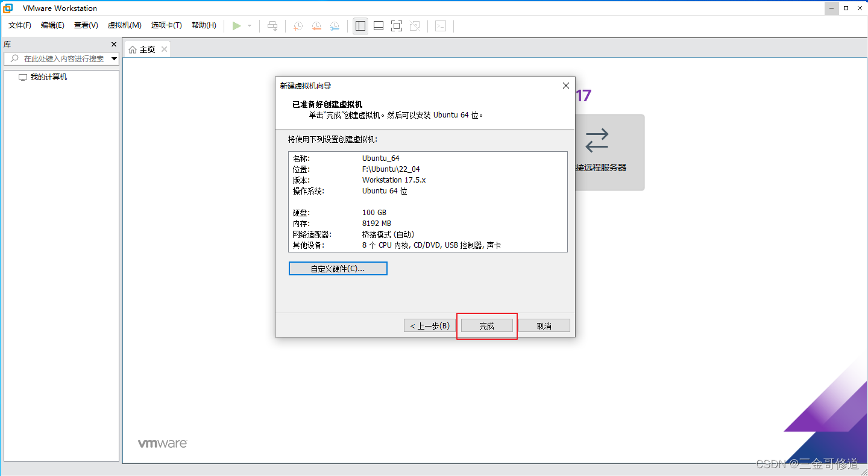868x476 pixels.
Task: Enter full screen mode via toolbar icon
Action: 397,26
